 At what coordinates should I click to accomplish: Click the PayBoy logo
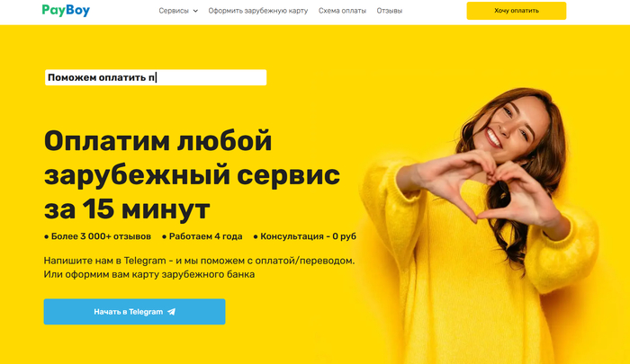[x=66, y=11]
